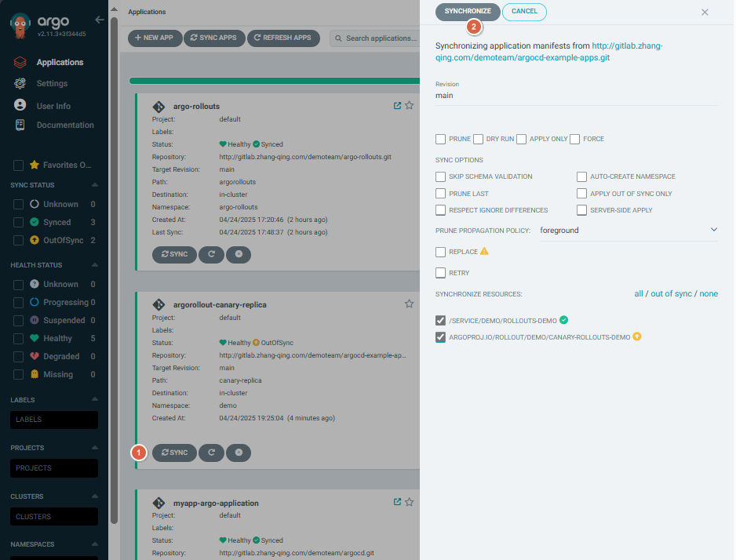
Task: Open User Info via the avatar icon
Action: (20, 104)
